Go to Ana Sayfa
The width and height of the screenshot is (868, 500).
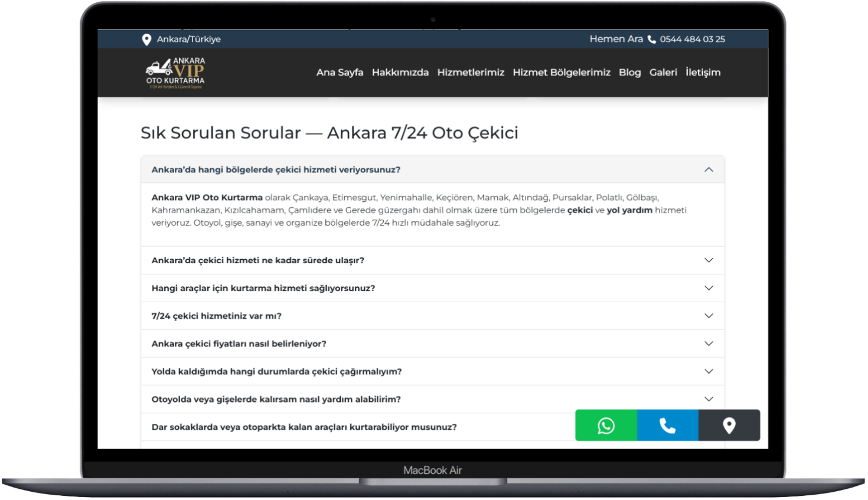[340, 72]
